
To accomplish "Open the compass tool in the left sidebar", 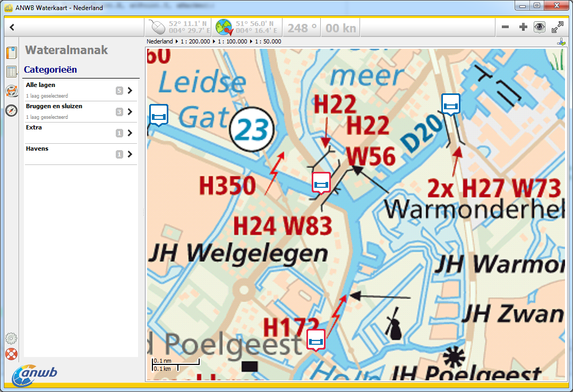I will pos(11,110).
